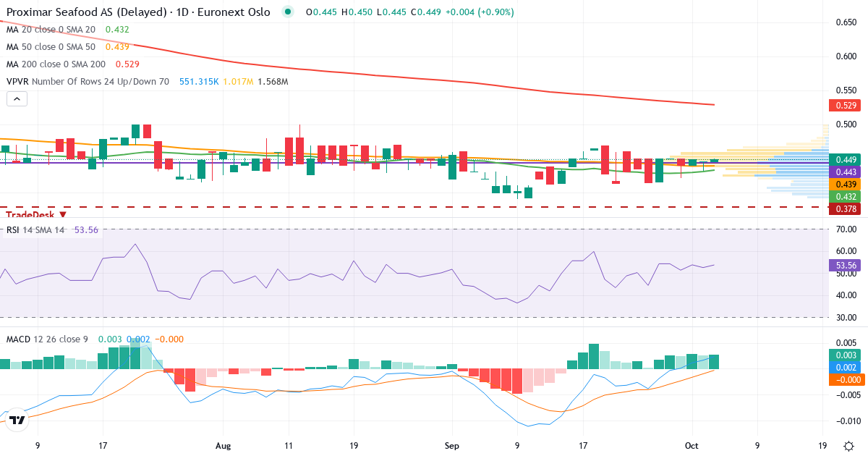Click the VPVR total volume 1.568M
868x456 pixels.
[273, 82]
